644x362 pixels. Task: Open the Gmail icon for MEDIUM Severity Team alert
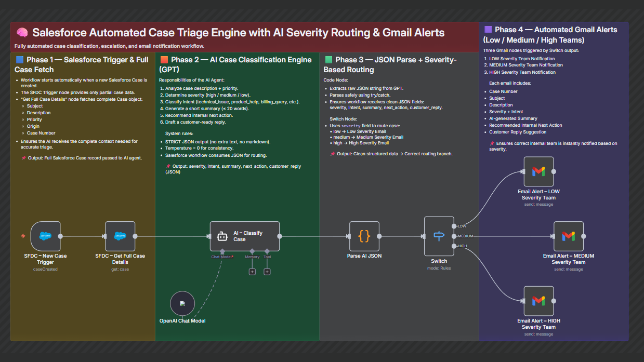(569, 236)
